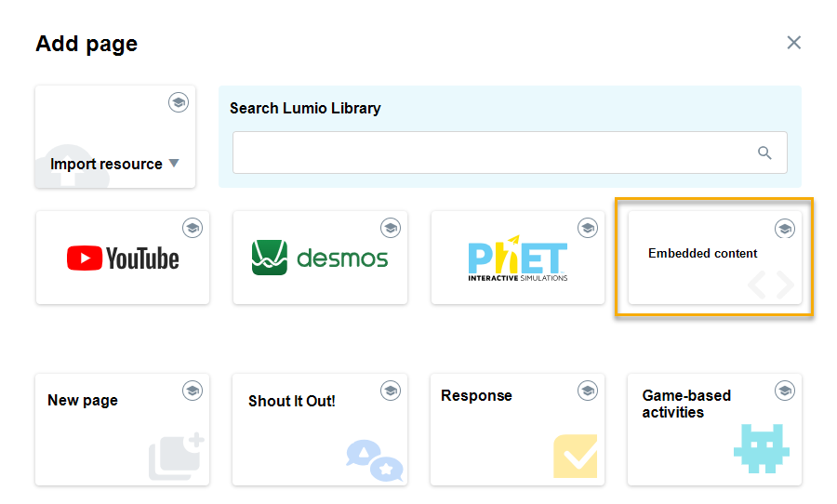Add a YouTube video page
837x504 pixels.
pos(123,258)
